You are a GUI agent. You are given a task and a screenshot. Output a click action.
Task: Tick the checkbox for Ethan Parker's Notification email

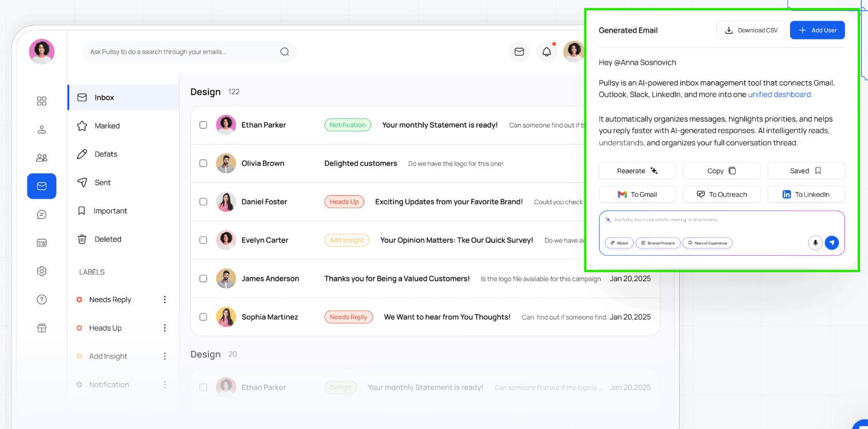(x=203, y=125)
